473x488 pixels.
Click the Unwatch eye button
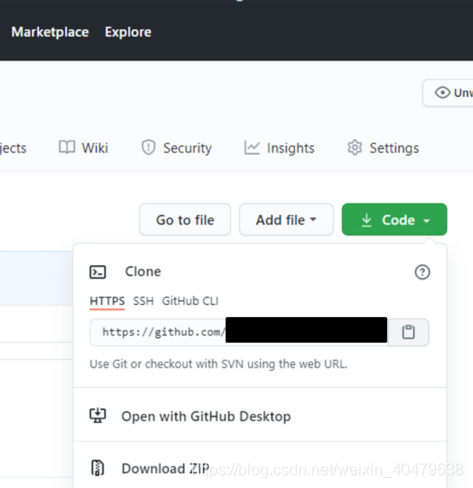click(x=448, y=93)
